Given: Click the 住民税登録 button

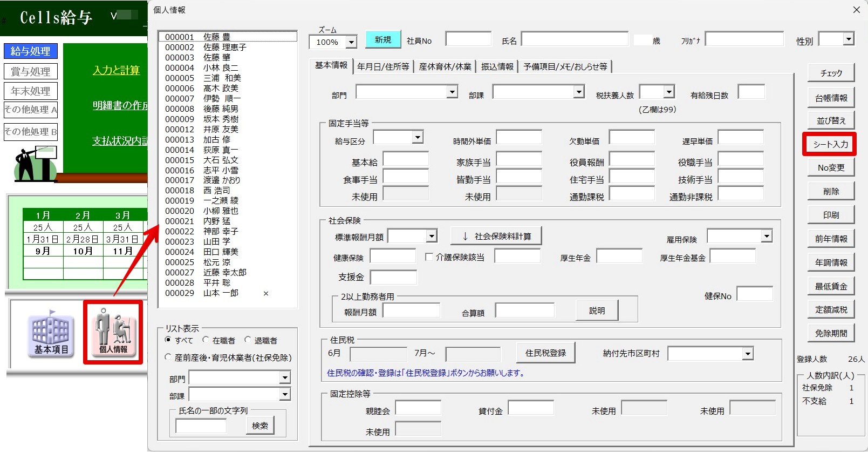Looking at the screenshot, I should [x=545, y=353].
